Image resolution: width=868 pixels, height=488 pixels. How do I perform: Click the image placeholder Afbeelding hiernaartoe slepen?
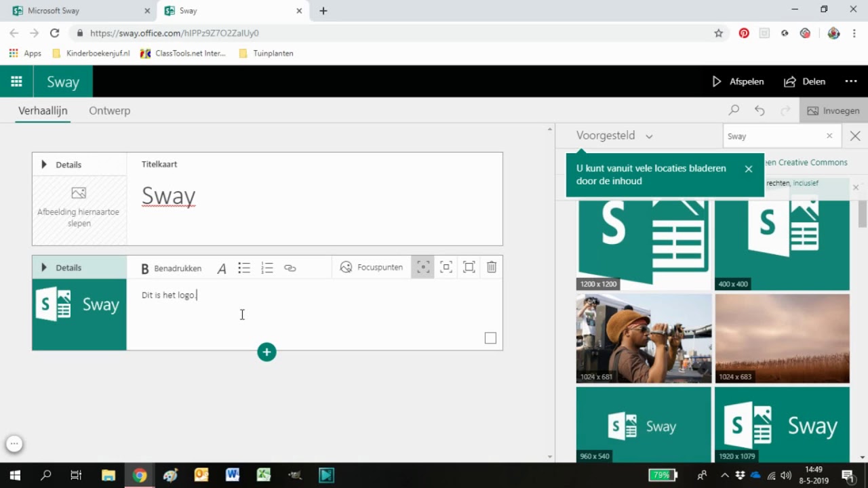pyautogui.click(x=79, y=210)
